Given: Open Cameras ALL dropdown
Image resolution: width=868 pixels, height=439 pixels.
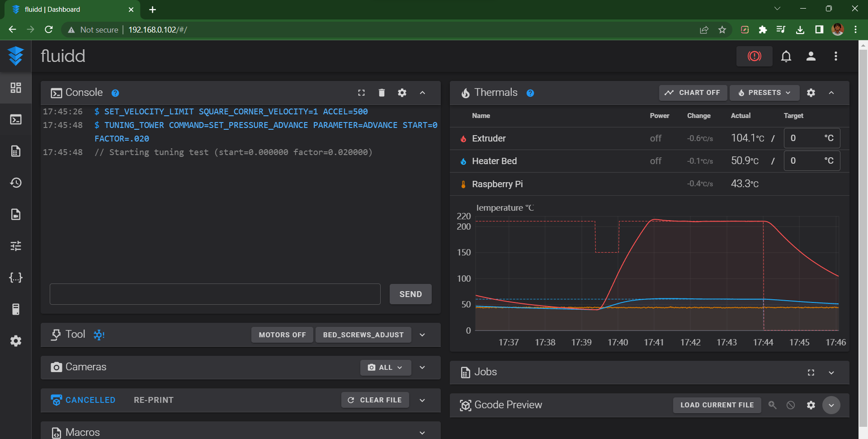Looking at the screenshot, I should click(386, 368).
